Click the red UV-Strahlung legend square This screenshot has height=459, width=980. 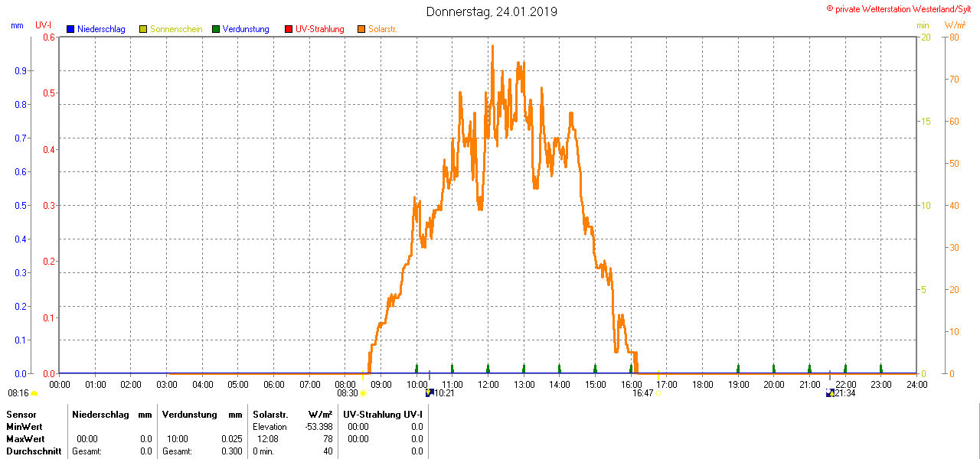pyautogui.click(x=289, y=29)
